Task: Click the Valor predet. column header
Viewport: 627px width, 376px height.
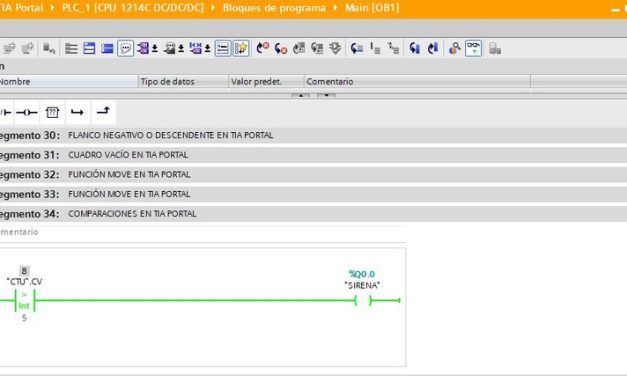Action: [x=266, y=82]
